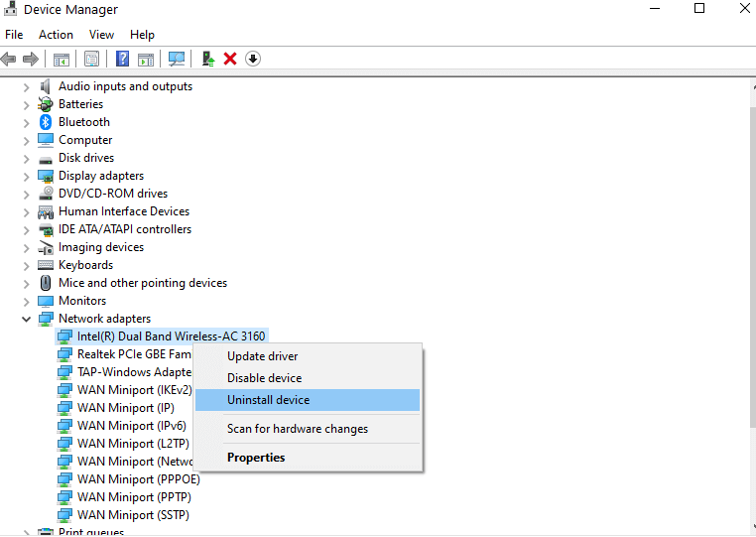Click the vertical scrollbar thumb
This screenshot has height=537, width=756.
753,267
